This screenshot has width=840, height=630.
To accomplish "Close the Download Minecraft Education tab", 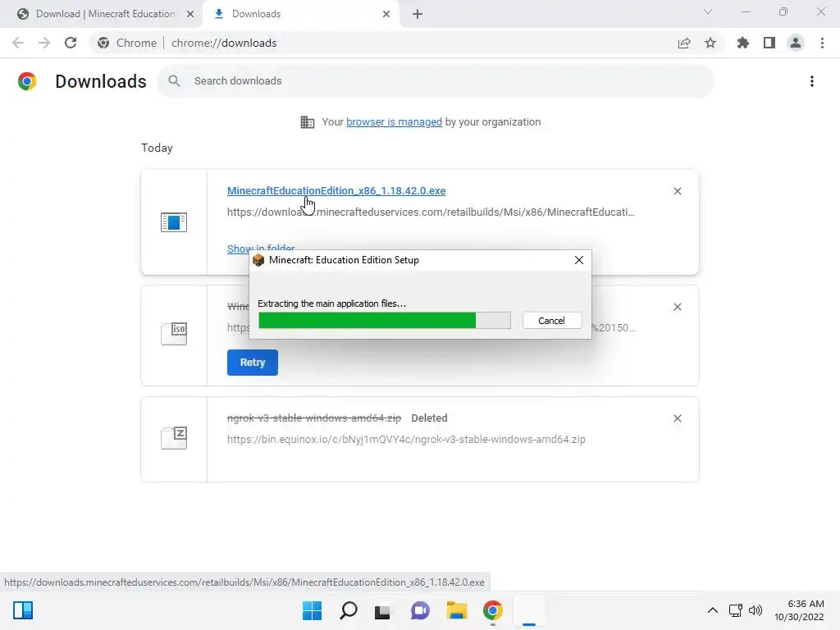I will pos(190,14).
